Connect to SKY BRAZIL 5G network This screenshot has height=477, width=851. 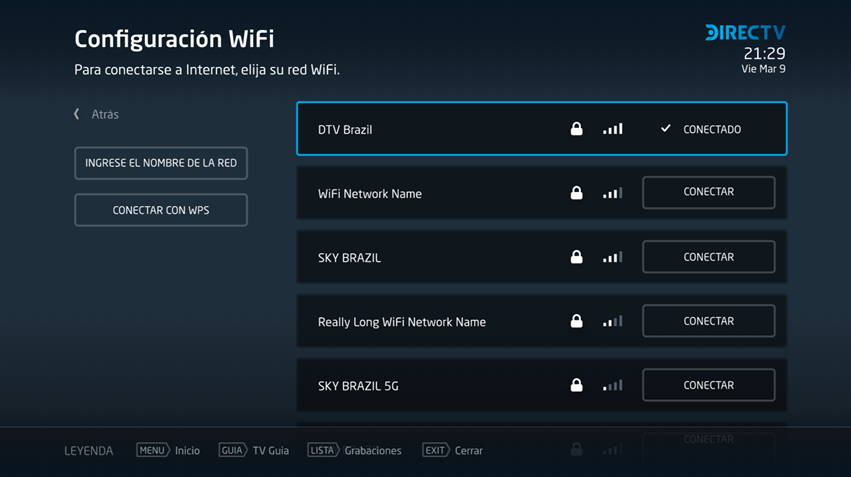coord(708,385)
